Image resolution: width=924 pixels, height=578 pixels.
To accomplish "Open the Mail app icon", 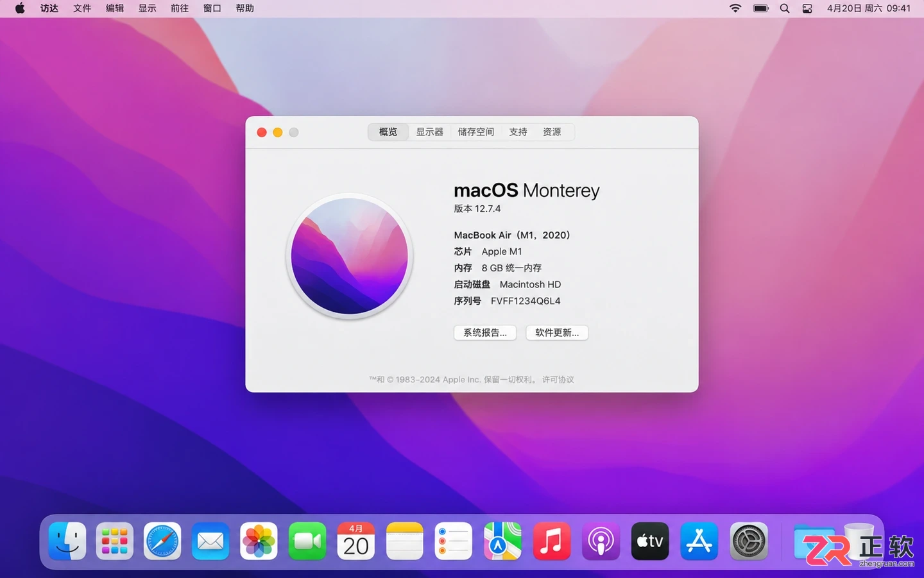I will click(210, 541).
